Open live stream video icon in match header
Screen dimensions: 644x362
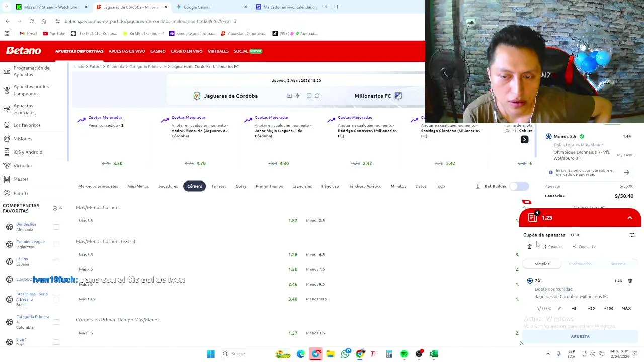tap(289, 96)
